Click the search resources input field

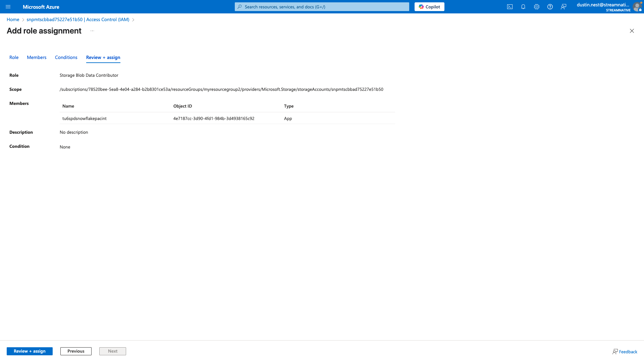[321, 7]
